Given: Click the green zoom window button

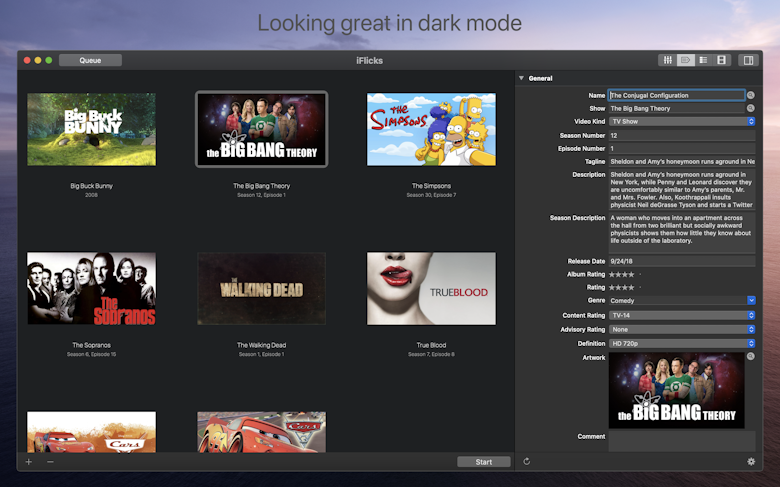Looking at the screenshot, I should click(x=49, y=60).
